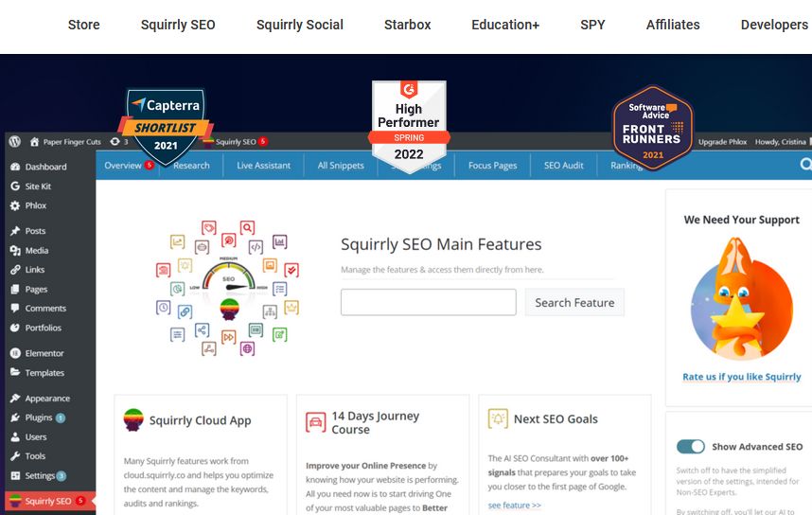The height and width of the screenshot is (515, 812).
Task: Toggle the Show Advanced SEO switch
Action: [x=690, y=446]
